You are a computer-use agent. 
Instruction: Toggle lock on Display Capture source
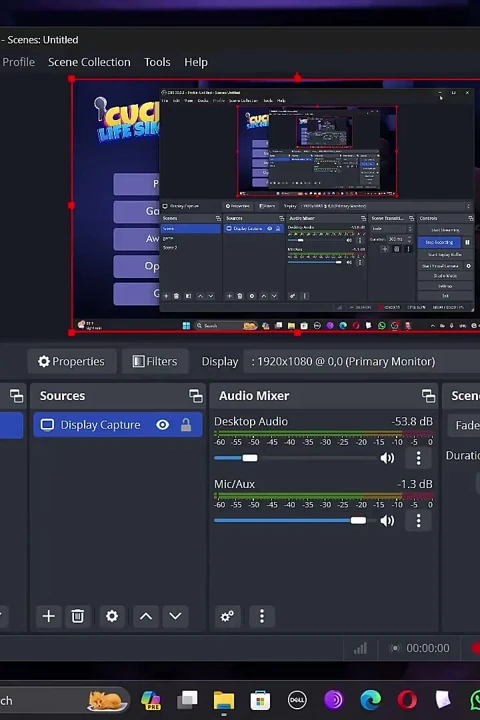tap(186, 425)
